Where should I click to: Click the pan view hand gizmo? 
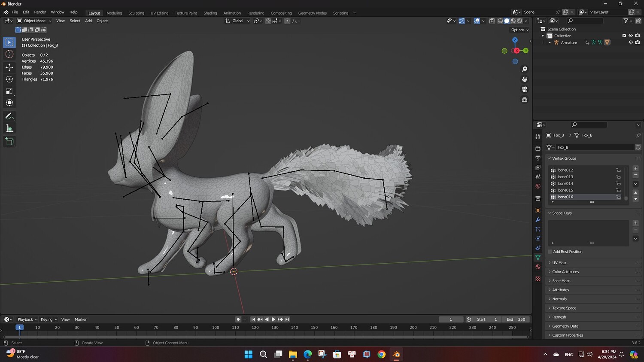coord(524,79)
